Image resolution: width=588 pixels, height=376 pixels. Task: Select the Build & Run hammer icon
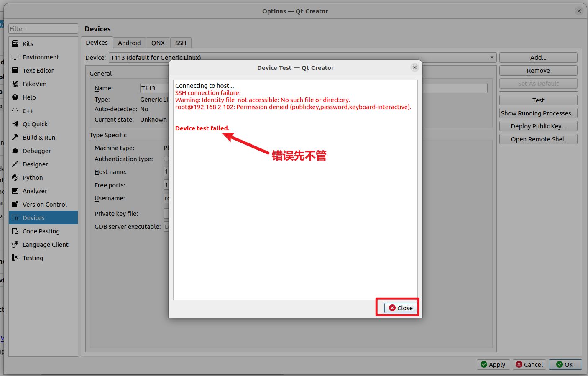coord(15,137)
